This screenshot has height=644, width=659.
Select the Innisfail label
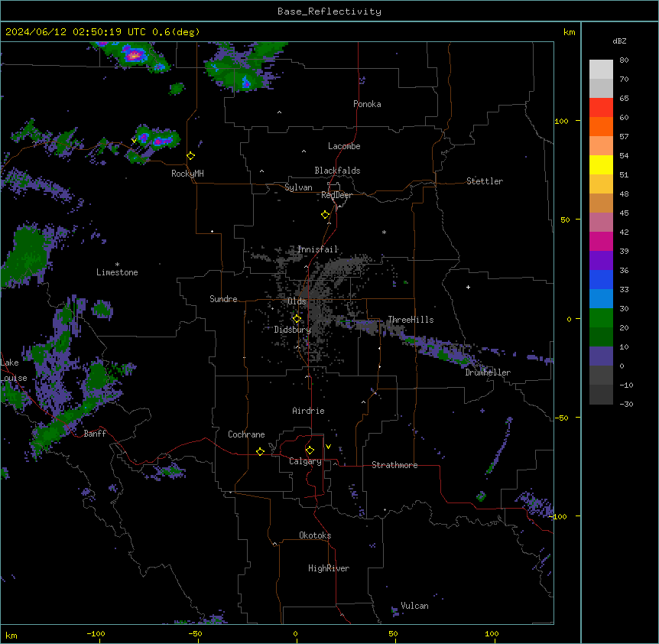318,249
